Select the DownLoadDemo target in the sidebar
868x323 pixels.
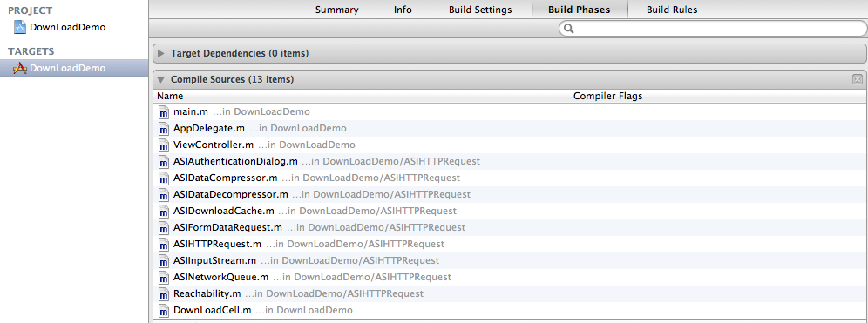pyautogui.click(x=74, y=68)
